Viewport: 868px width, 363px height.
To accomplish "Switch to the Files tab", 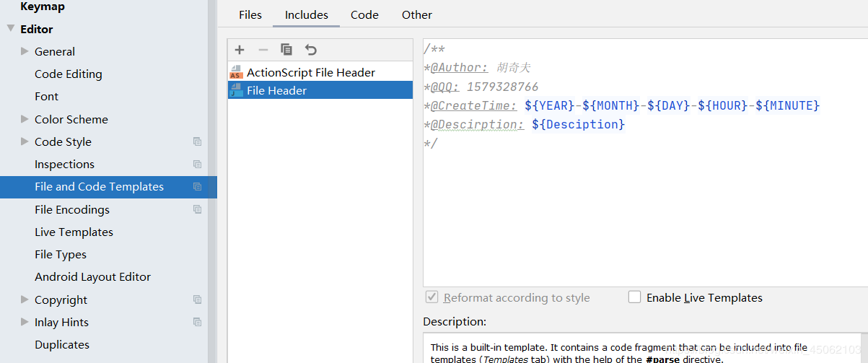I will 250,14.
